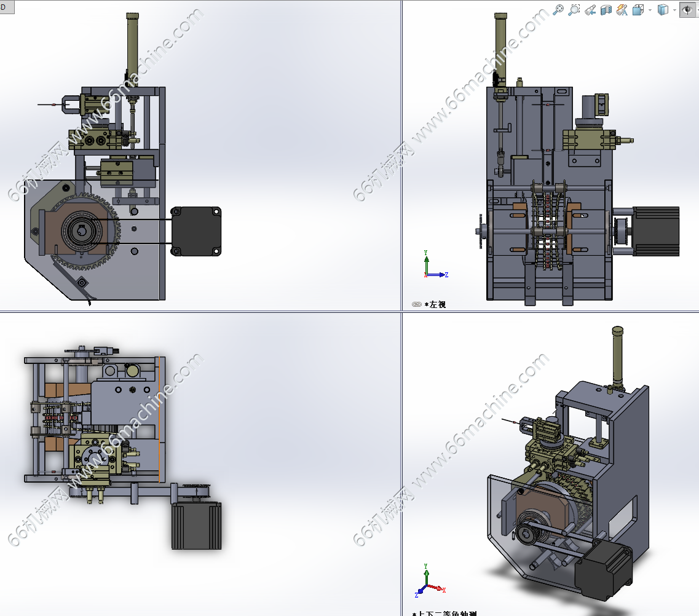Click the Previous View icon

click(590, 10)
